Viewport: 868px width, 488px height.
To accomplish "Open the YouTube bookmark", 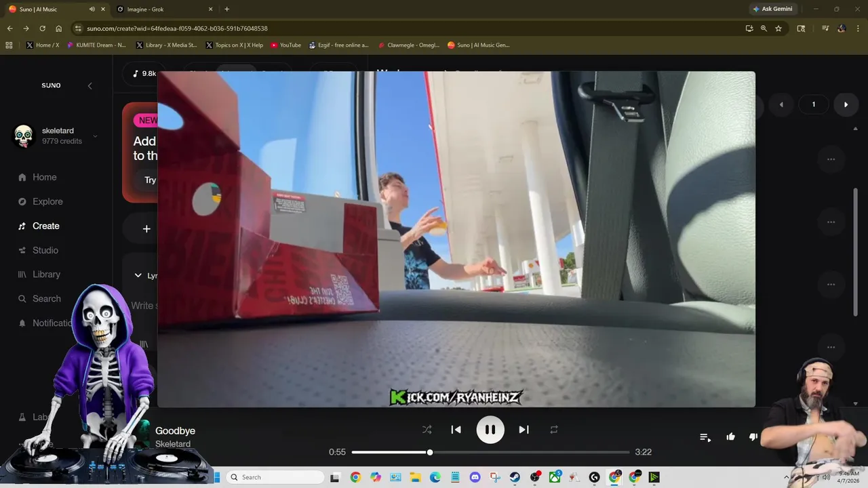I will click(x=285, y=45).
